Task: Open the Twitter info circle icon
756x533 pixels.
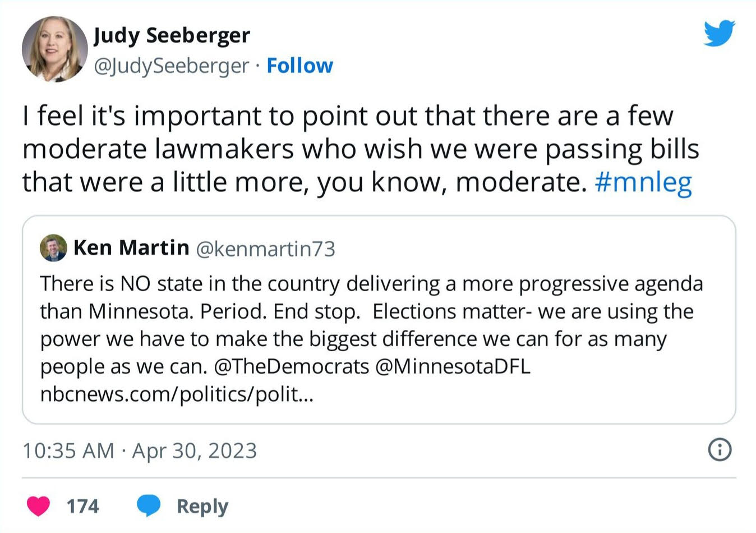Action: click(720, 450)
